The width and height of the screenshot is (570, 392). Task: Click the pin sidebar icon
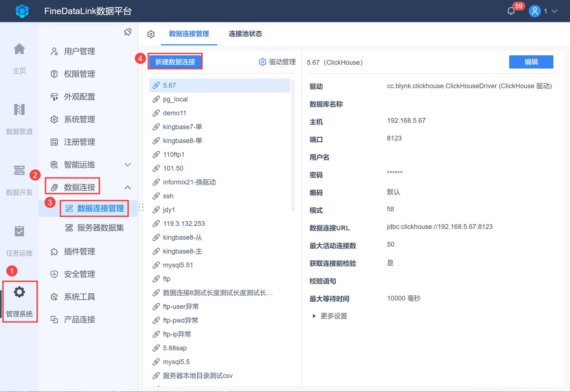pos(128,32)
